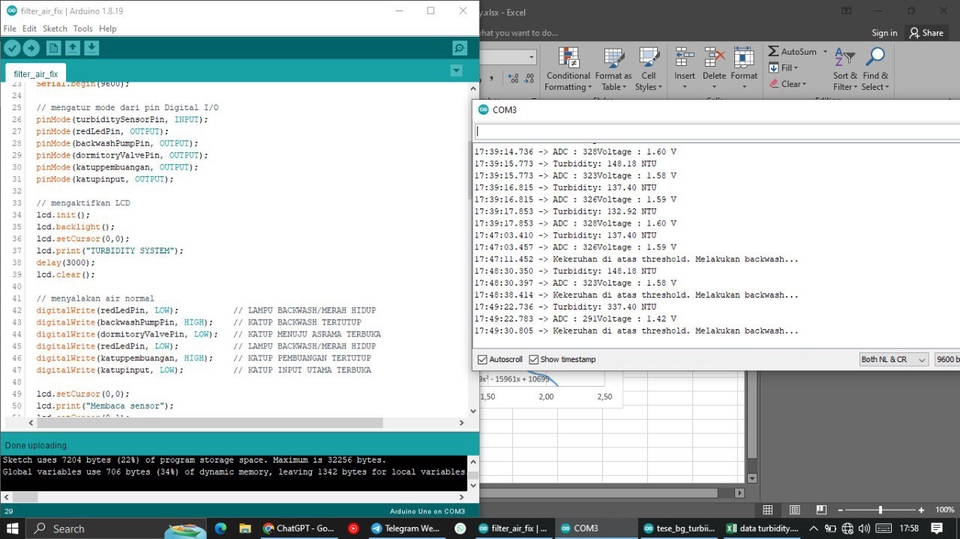Click the Open sketch up-arrow icon
This screenshot has width=960, height=539.
[x=72, y=48]
